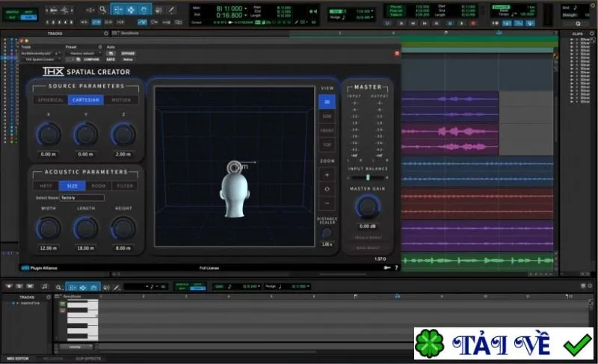
Task: Select the pencil tool in MIDI editor toolbar
Action: pyautogui.click(x=117, y=288)
